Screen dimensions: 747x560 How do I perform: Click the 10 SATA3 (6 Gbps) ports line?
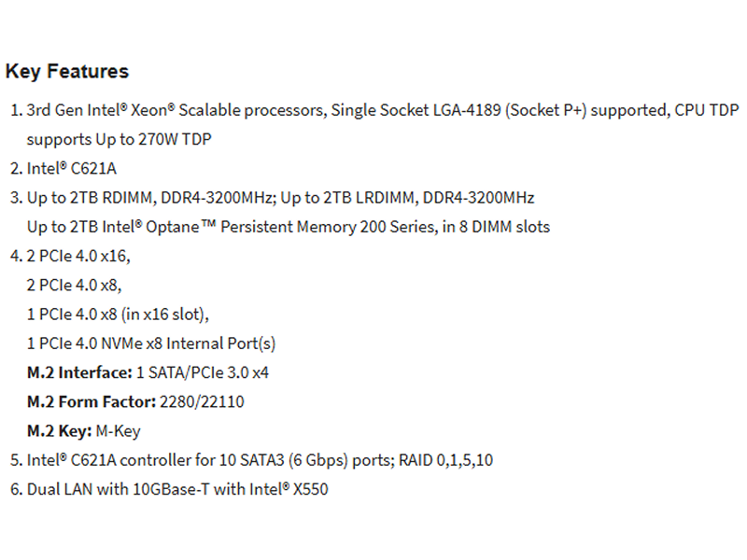(x=260, y=460)
